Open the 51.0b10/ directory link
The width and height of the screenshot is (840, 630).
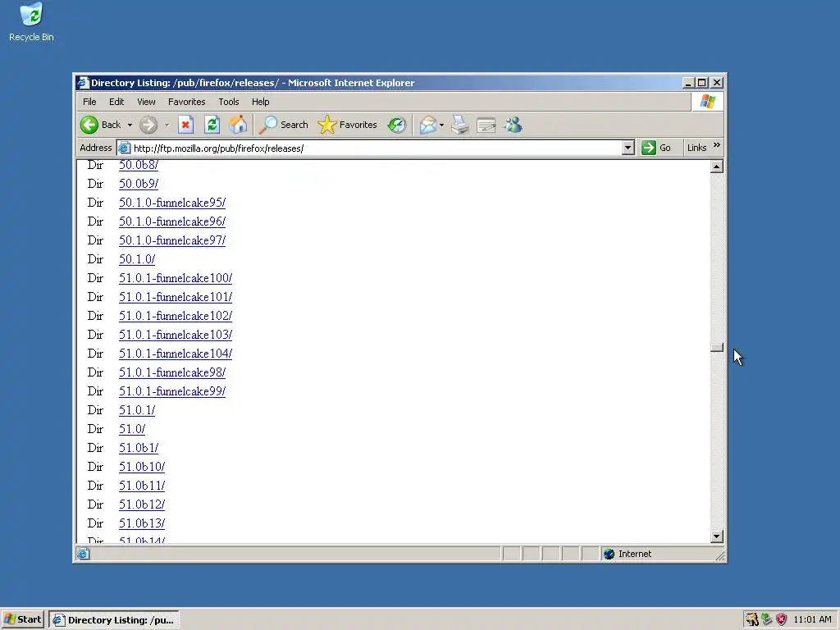[141, 467]
